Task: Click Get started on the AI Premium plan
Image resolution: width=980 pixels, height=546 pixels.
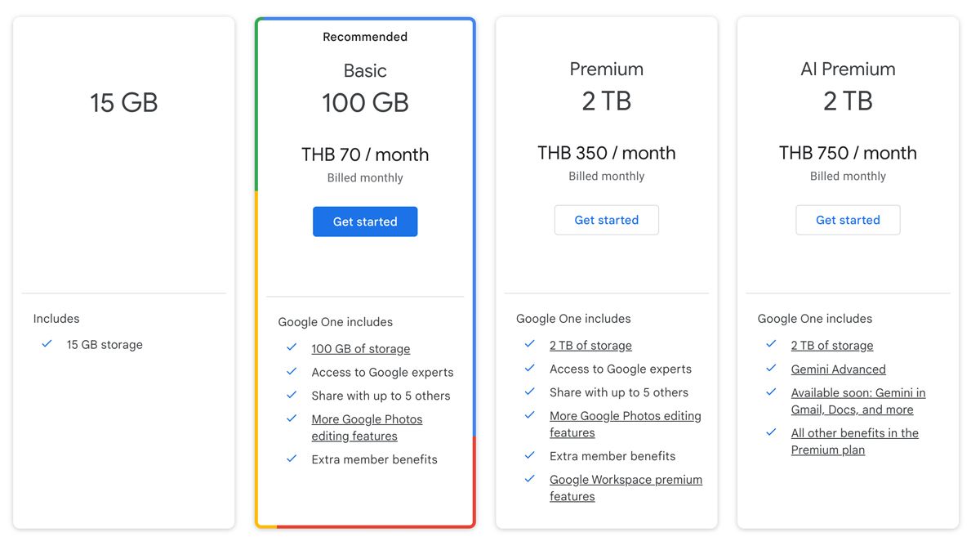Action: (x=848, y=220)
